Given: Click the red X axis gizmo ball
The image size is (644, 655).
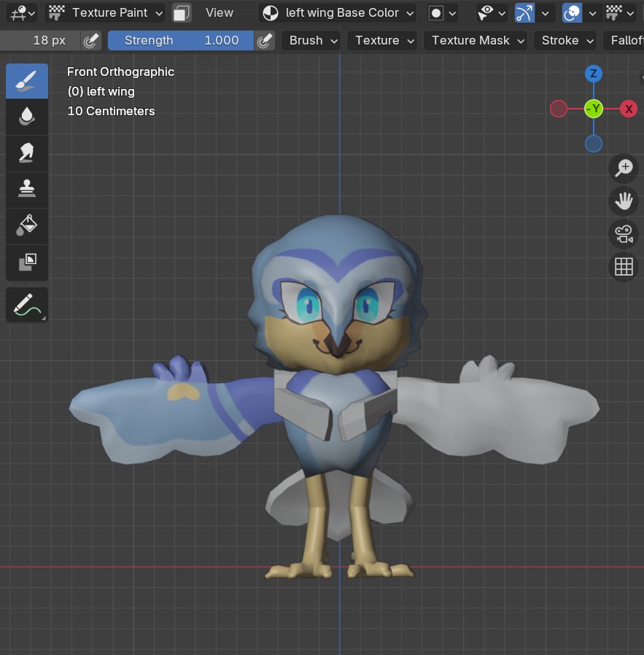Looking at the screenshot, I should click(629, 109).
